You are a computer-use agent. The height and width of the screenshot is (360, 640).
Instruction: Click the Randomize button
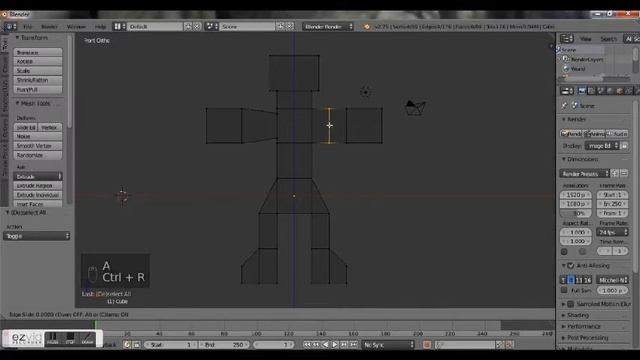point(38,155)
